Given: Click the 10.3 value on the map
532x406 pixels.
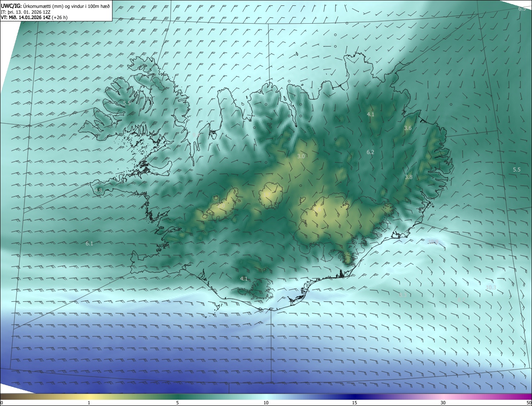Looking at the screenshot, I should click(491, 287).
